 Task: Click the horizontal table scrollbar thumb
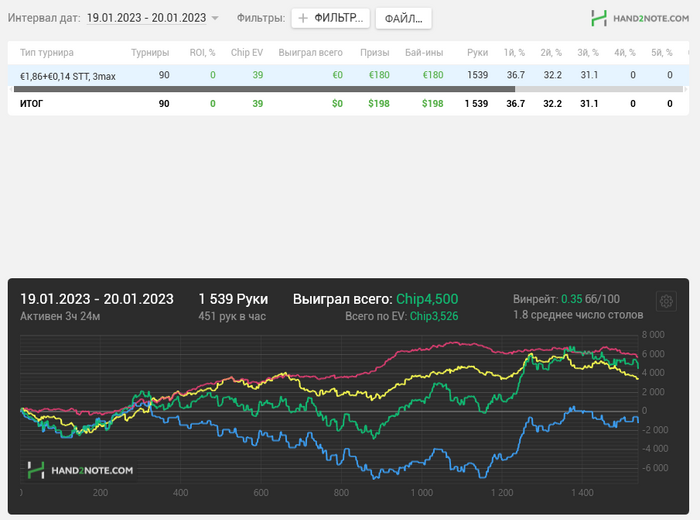pyautogui.click(x=264, y=89)
